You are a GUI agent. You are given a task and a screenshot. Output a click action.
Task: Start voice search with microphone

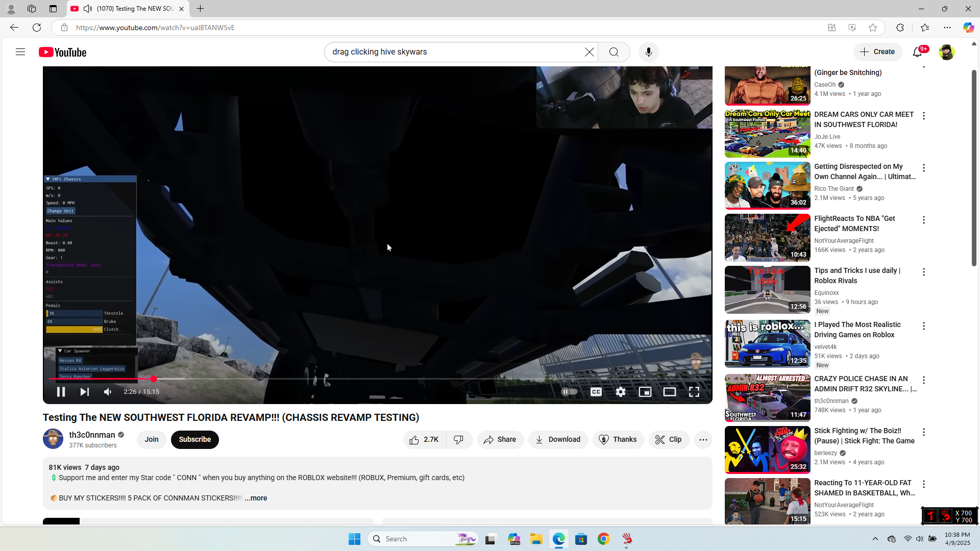tap(649, 52)
